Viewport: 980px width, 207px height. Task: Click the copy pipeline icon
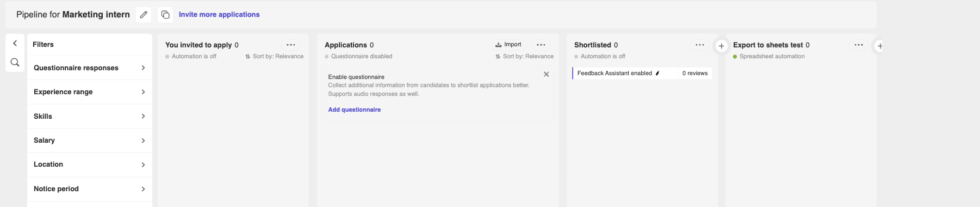[165, 15]
